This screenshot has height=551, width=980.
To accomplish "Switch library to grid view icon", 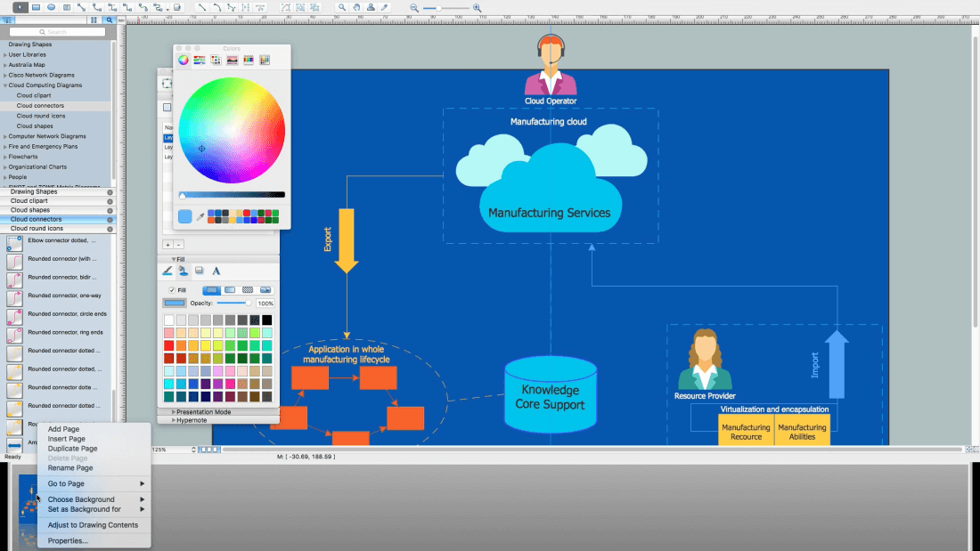I will tap(94, 20).
